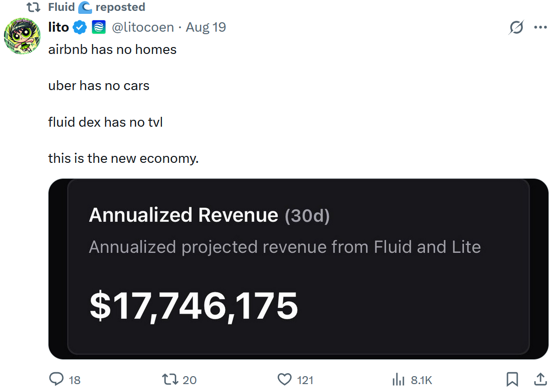The width and height of the screenshot is (551, 392).
Task: Open view analytics bar-chart icon
Action: 399,379
